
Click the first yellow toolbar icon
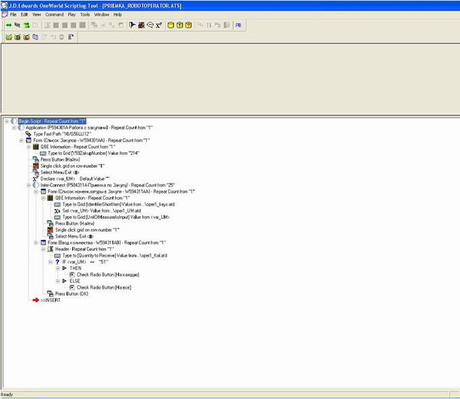pyautogui.click(x=171, y=25)
